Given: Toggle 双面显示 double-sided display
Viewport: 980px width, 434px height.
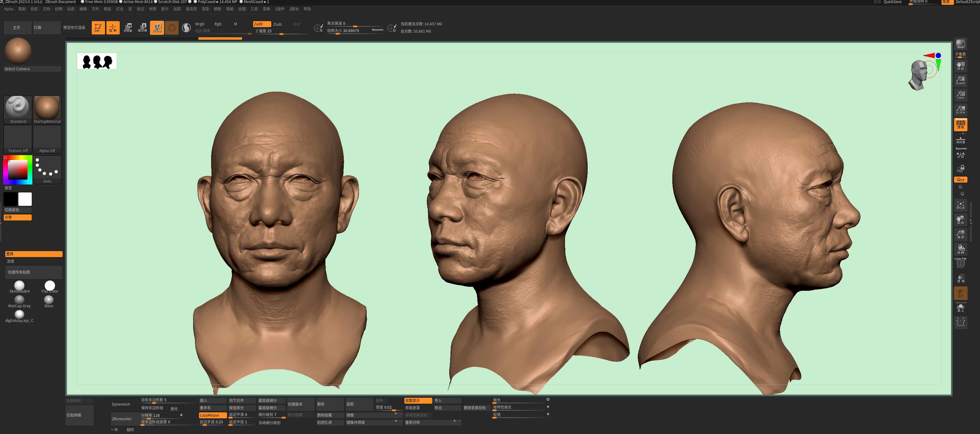Looking at the screenshot, I should coord(418,400).
